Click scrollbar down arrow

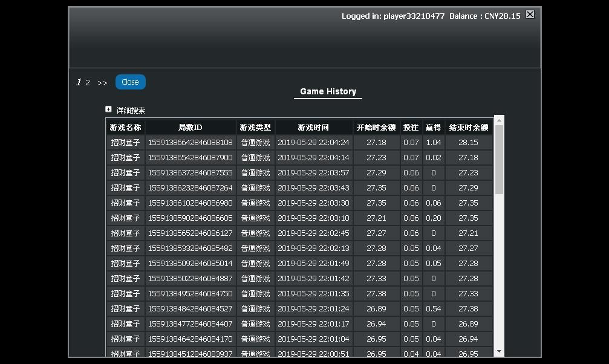[x=499, y=351]
